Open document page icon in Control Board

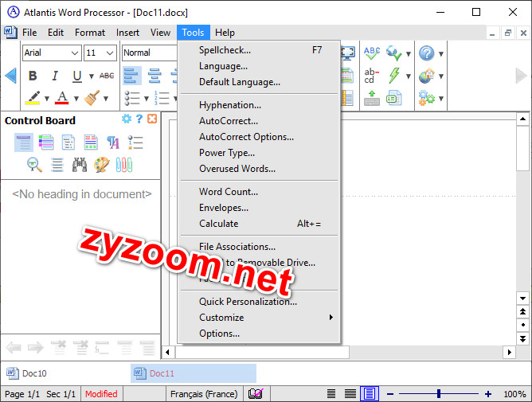[x=68, y=142]
